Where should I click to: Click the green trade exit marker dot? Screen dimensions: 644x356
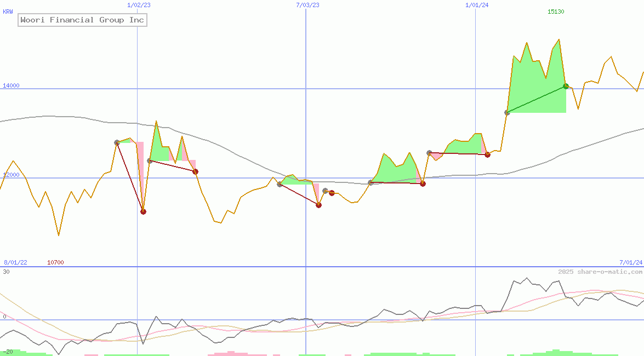[x=566, y=86]
